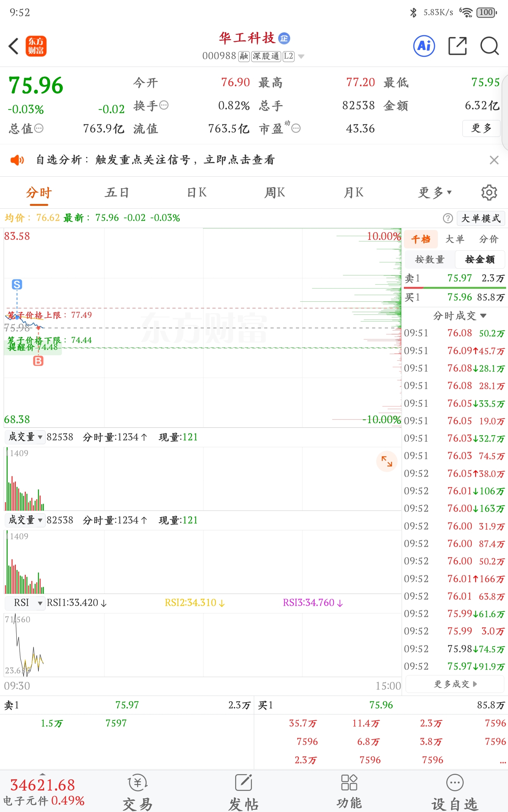Open chart settings gear icon
The height and width of the screenshot is (812, 508).
(x=489, y=193)
